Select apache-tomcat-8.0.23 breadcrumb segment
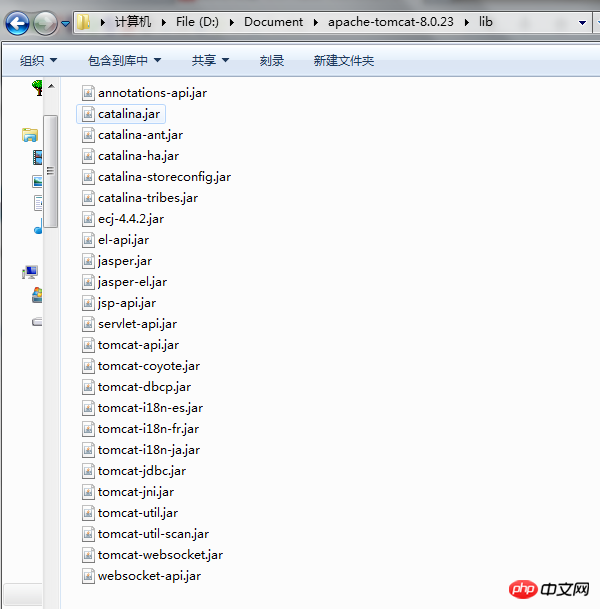 tap(391, 22)
